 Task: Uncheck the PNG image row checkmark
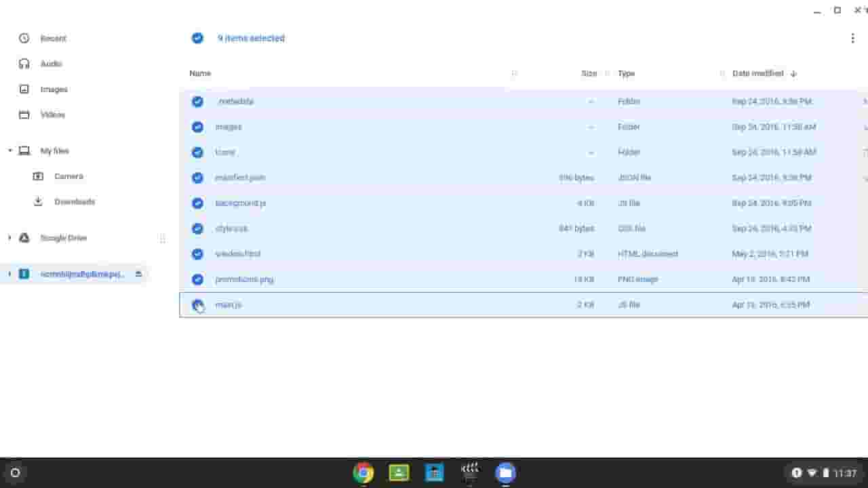(197, 279)
